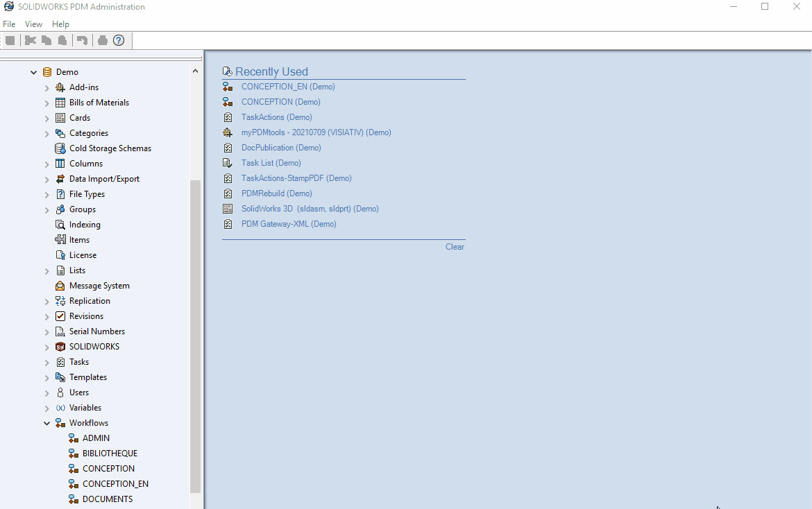Open myPDMtools VISIATIV recent item
812x509 pixels.
(316, 132)
